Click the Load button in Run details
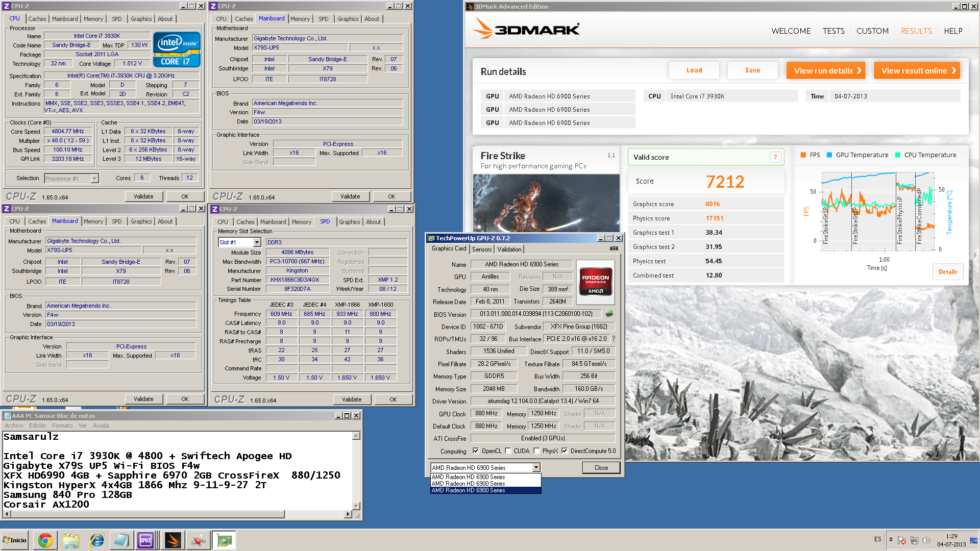The image size is (980, 551). pos(694,70)
